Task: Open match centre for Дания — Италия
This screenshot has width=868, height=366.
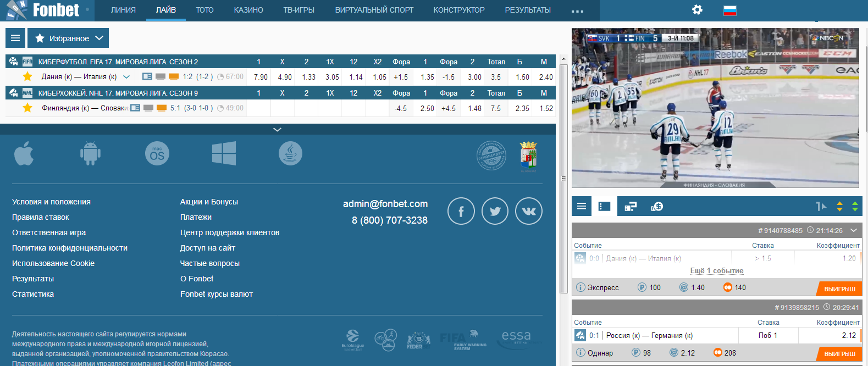Action: [x=147, y=77]
